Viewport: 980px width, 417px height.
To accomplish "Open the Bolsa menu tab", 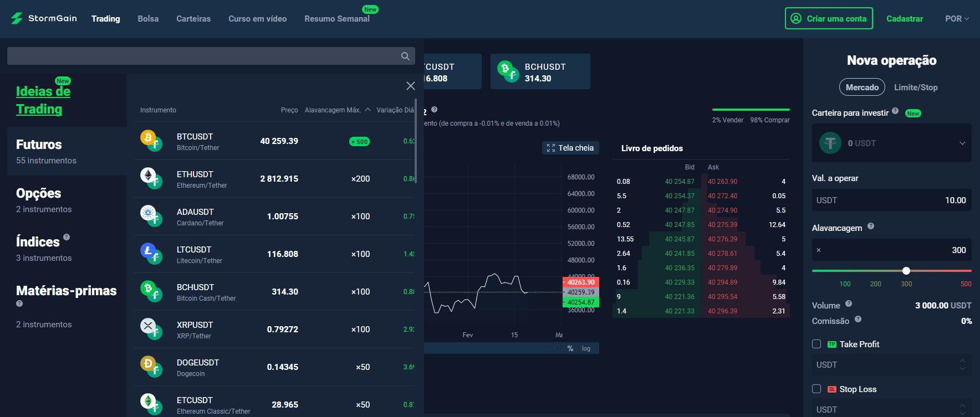I will pos(148,19).
